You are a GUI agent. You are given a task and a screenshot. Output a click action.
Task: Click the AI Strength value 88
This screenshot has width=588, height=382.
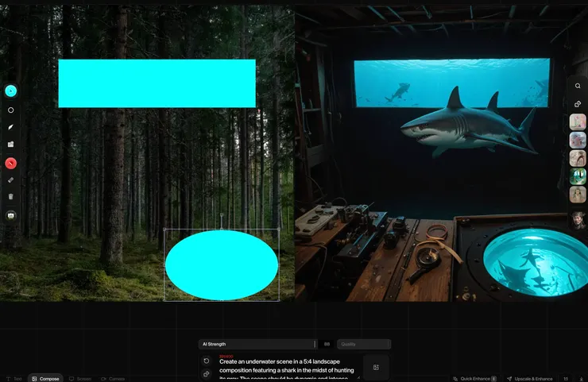[327, 344]
